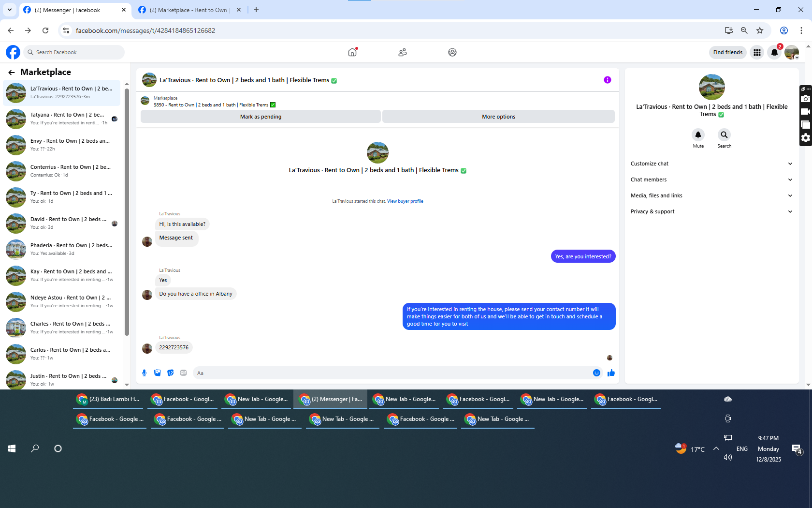Open the Facebook menu grid icon
The height and width of the screenshot is (508, 812).
coord(757,52)
